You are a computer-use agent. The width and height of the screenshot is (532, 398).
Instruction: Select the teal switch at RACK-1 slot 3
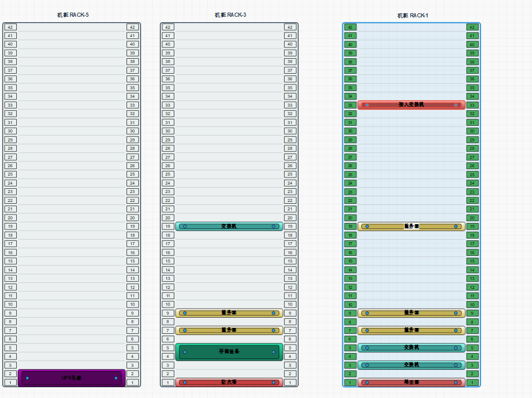click(411, 365)
